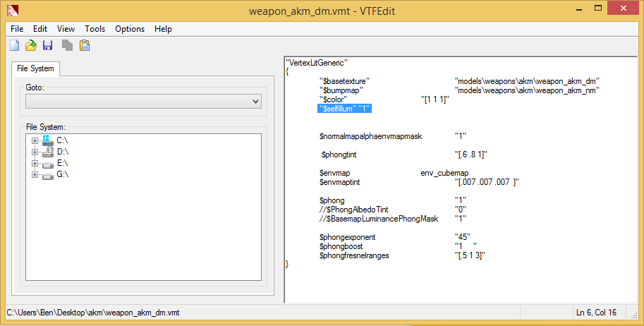Select the D:\ drive icon
This screenshot has height=326, width=644.
tap(48, 152)
